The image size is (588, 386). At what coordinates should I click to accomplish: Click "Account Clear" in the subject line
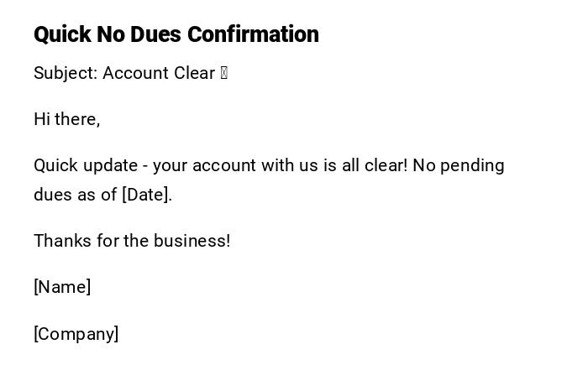pos(159,73)
